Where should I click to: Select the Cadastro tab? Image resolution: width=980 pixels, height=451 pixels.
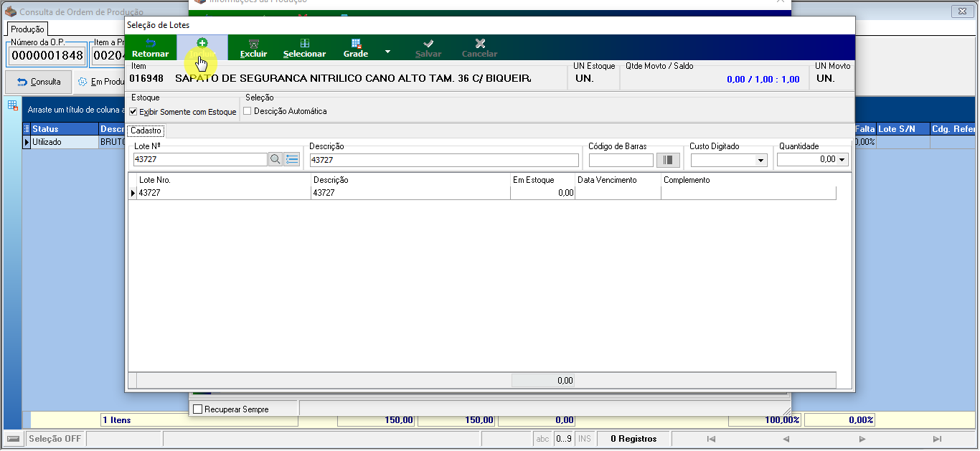coord(146,130)
